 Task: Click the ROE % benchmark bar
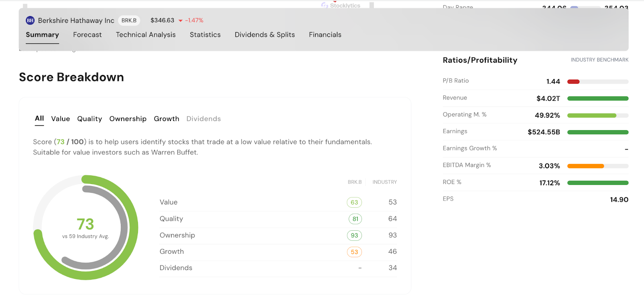(598, 183)
